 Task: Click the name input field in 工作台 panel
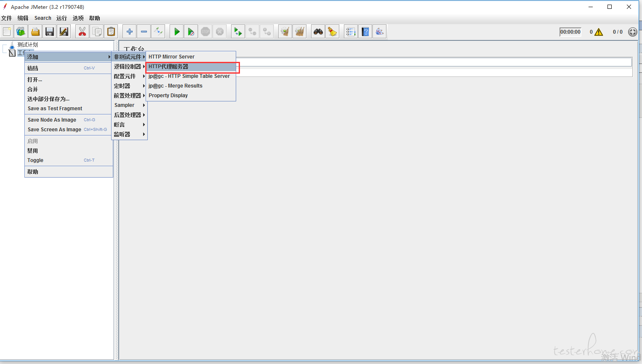[434, 62]
